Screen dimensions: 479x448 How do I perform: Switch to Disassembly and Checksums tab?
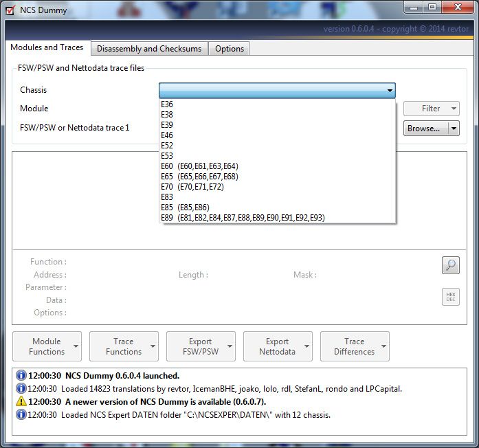click(149, 49)
